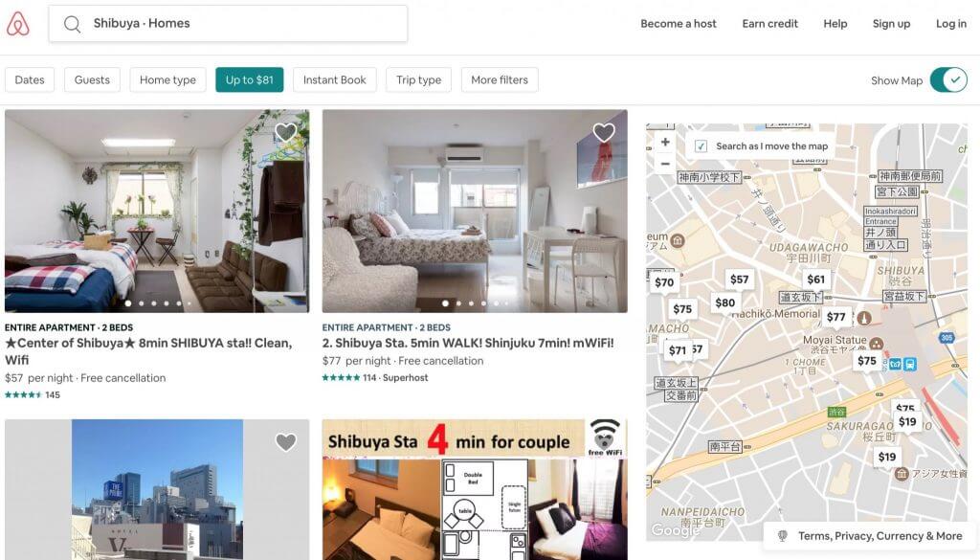Open the Guests filter dropdown
The width and height of the screenshot is (980, 560).
pos(92,80)
